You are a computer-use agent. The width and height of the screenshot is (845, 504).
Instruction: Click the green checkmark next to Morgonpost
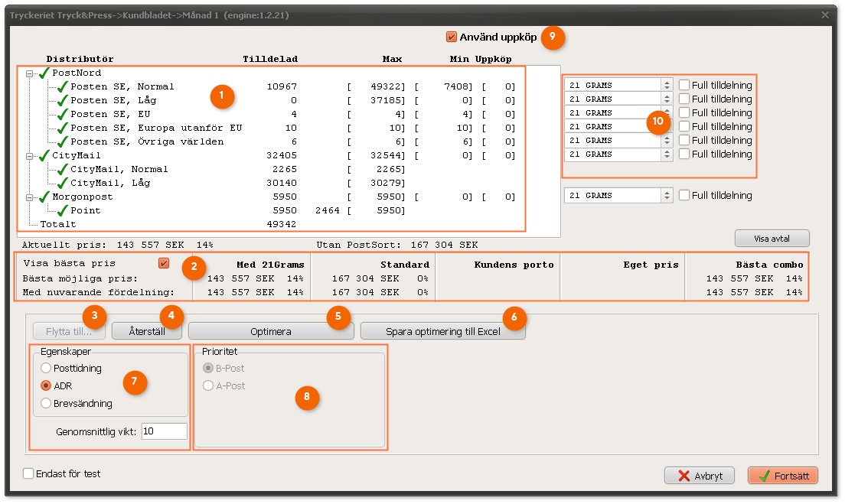pos(44,197)
